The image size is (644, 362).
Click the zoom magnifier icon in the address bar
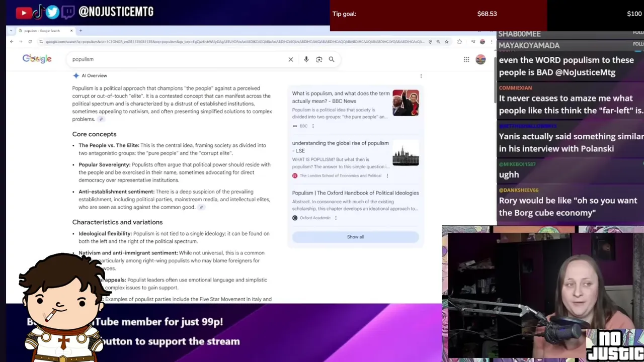coord(438,42)
